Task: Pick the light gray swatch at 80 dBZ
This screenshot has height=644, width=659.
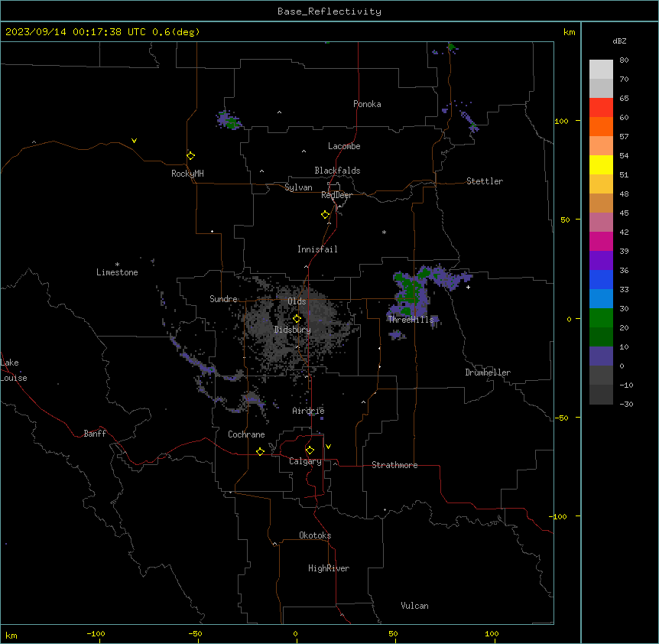Action: [601, 70]
